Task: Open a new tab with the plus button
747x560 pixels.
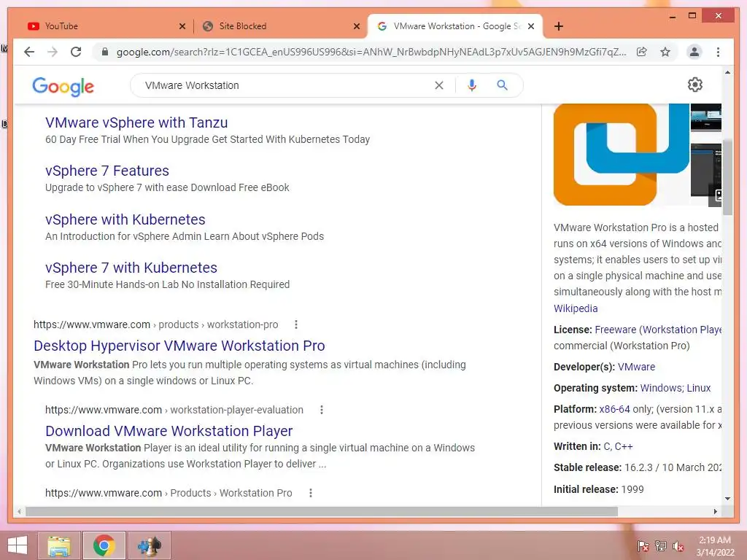Action: tap(559, 26)
